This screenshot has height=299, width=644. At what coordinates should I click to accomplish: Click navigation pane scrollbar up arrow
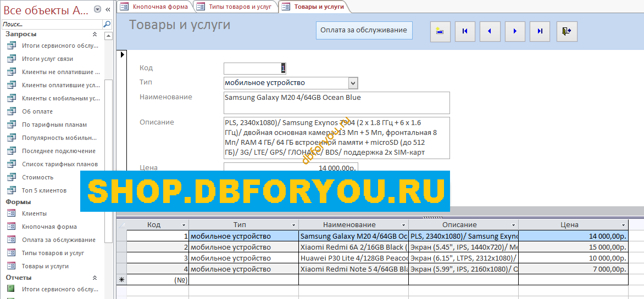pyautogui.click(x=108, y=36)
